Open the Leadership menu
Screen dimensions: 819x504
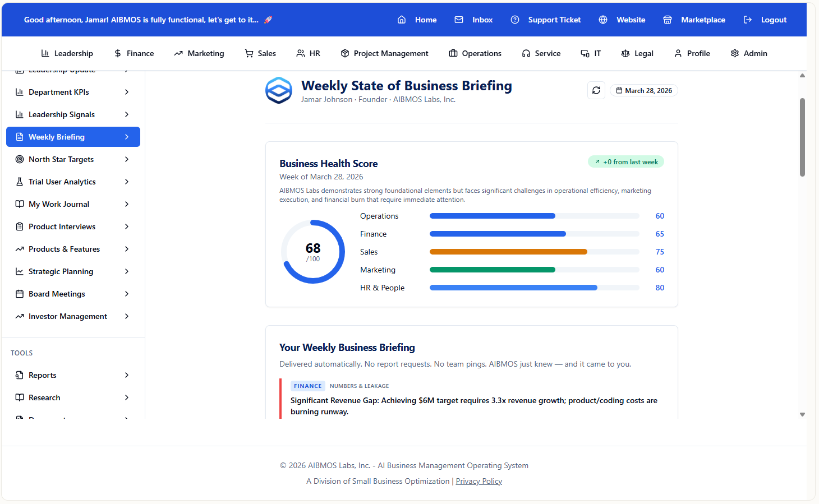[67, 53]
